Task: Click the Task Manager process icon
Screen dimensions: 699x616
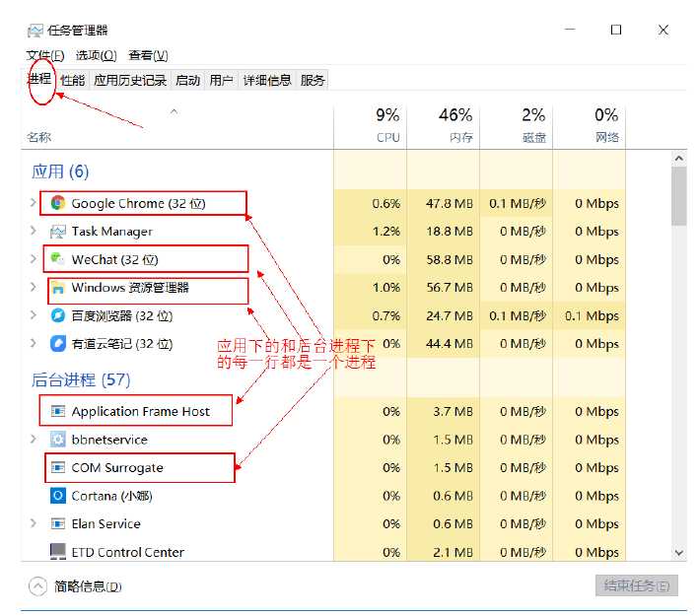Action: coord(58,232)
